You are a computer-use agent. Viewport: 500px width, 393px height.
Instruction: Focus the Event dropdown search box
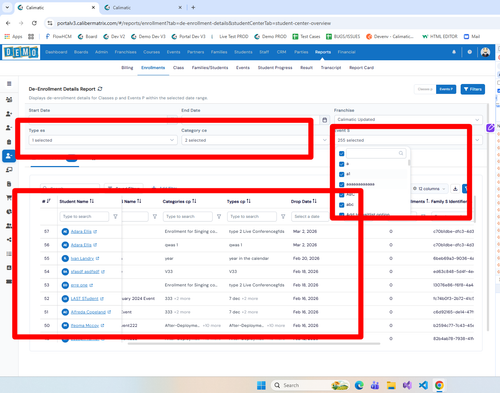pos(376,153)
